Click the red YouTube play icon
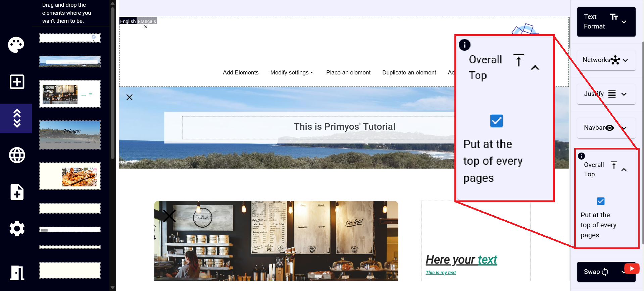The width and height of the screenshot is (644, 291). click(632, 269)
